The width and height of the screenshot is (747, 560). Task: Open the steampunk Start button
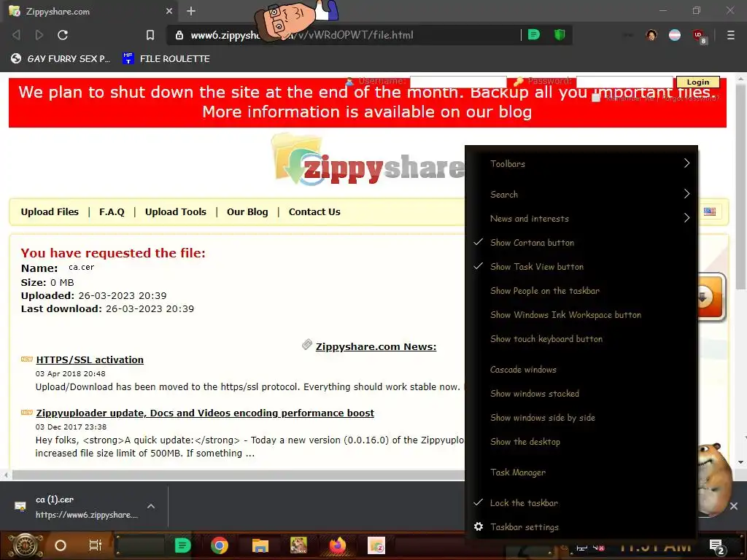(x=24, y=545)
